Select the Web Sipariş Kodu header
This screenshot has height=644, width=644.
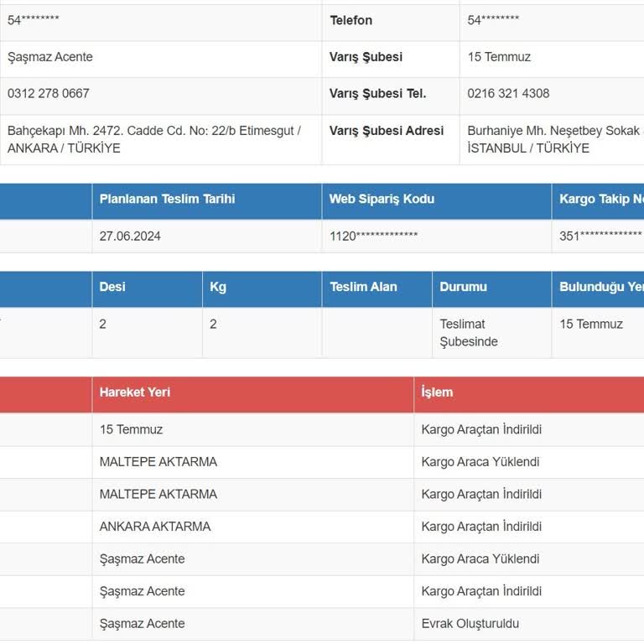[x=382, y=200]
